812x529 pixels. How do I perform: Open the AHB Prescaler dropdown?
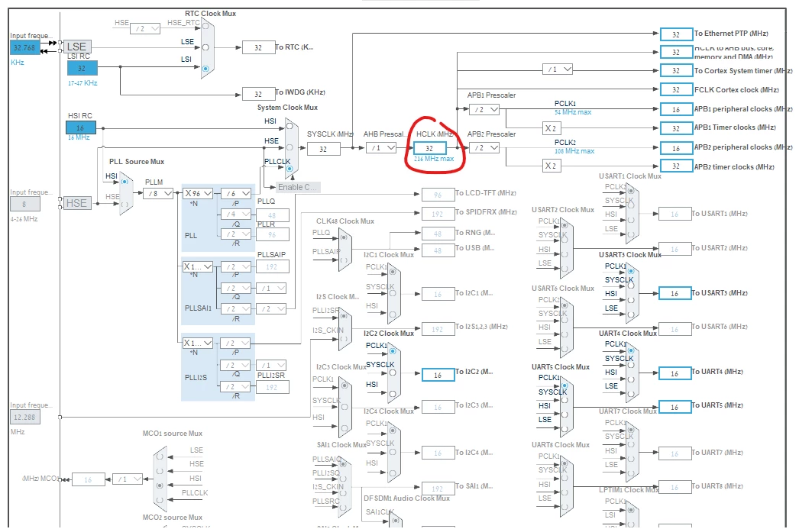pos(381,148)
